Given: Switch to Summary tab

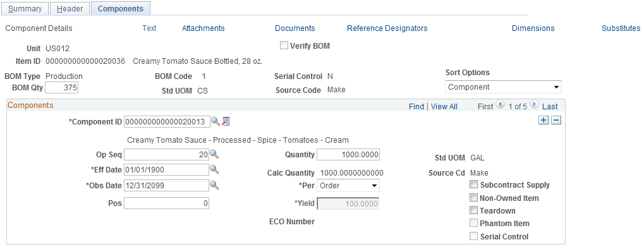Looking at the screenshot, I should coord(25,9).
